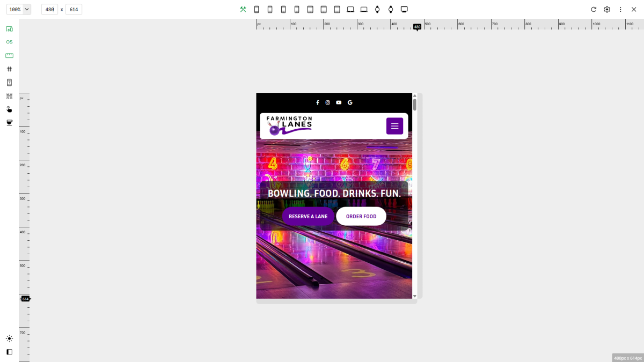Expand the purple hamburger menu on site
Screen dimensions: 644x362
(394, 126)
